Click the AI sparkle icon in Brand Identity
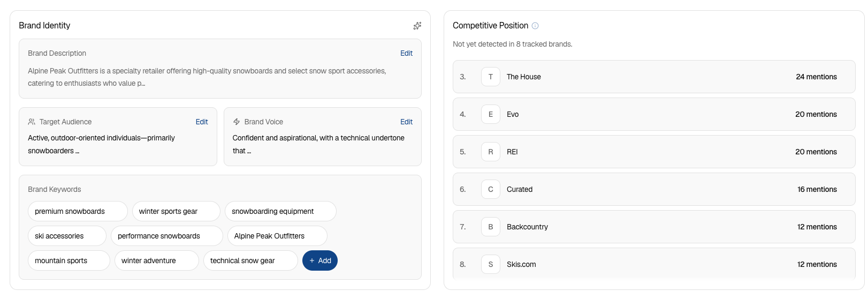The width and height of the screenshot is (868, 298). click(x=417, y=26)
